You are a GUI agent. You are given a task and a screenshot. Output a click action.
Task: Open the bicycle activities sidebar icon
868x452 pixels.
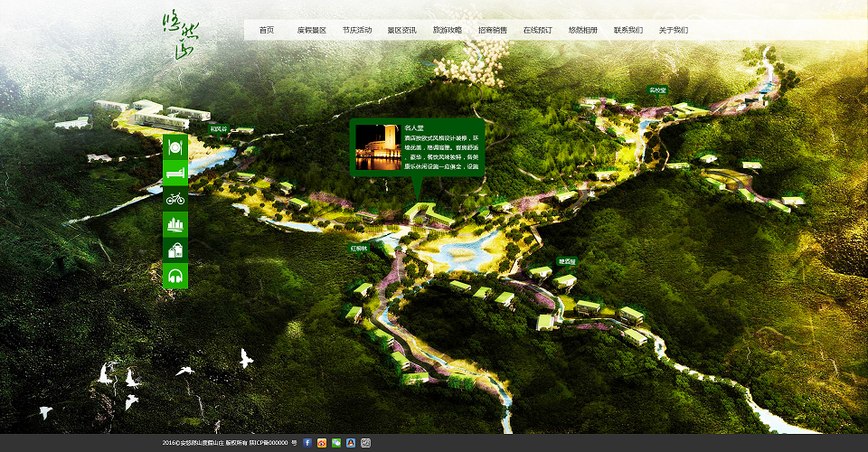pyautogui.click(x=175, y=198)
